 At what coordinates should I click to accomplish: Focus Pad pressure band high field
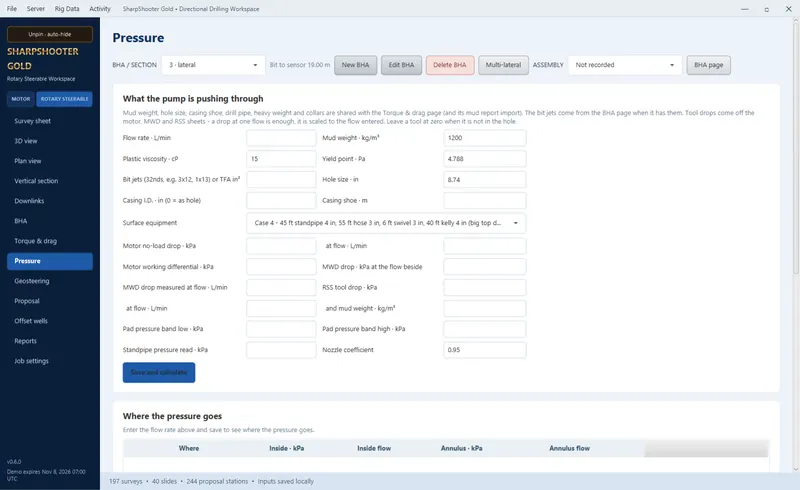coord(485,329)
